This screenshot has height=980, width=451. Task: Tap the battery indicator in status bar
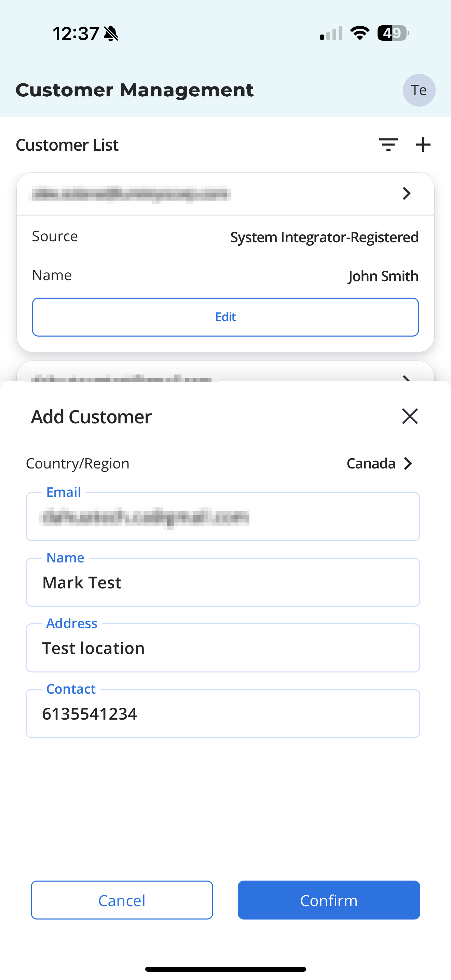pos(393,33)
